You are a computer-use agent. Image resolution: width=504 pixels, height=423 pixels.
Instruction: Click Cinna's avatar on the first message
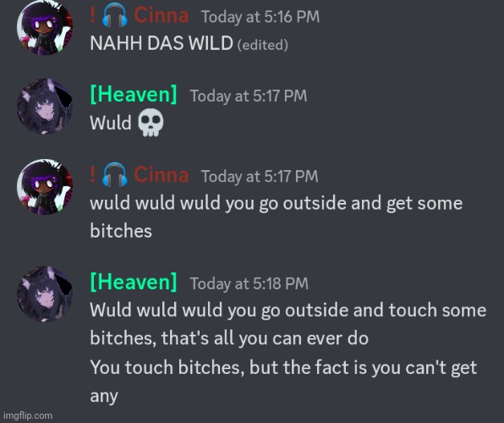coord(45,27)
